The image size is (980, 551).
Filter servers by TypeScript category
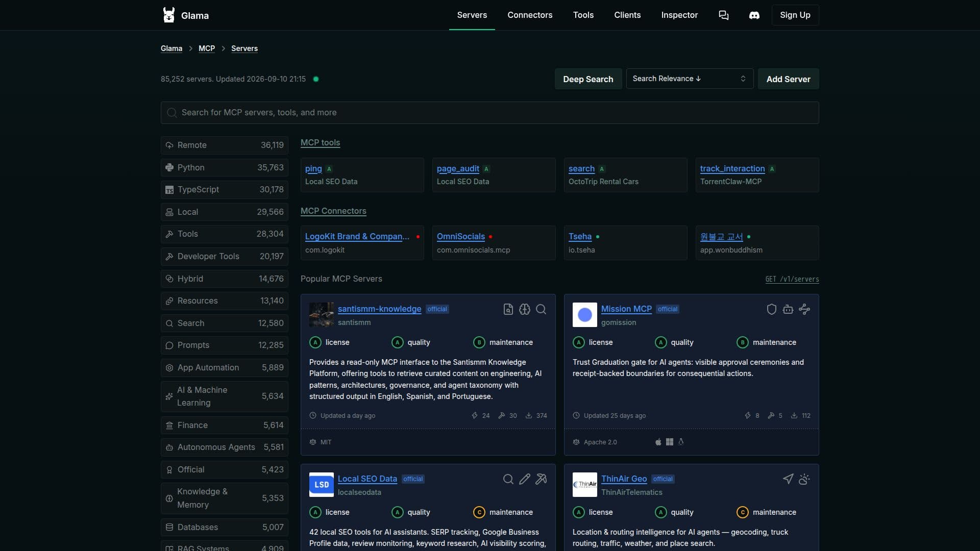coord(225,190)
